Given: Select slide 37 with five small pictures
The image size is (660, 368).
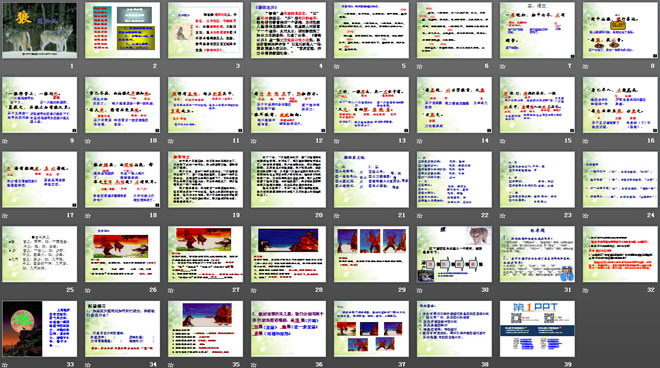Looking at the screenshot, I should 371,328.
